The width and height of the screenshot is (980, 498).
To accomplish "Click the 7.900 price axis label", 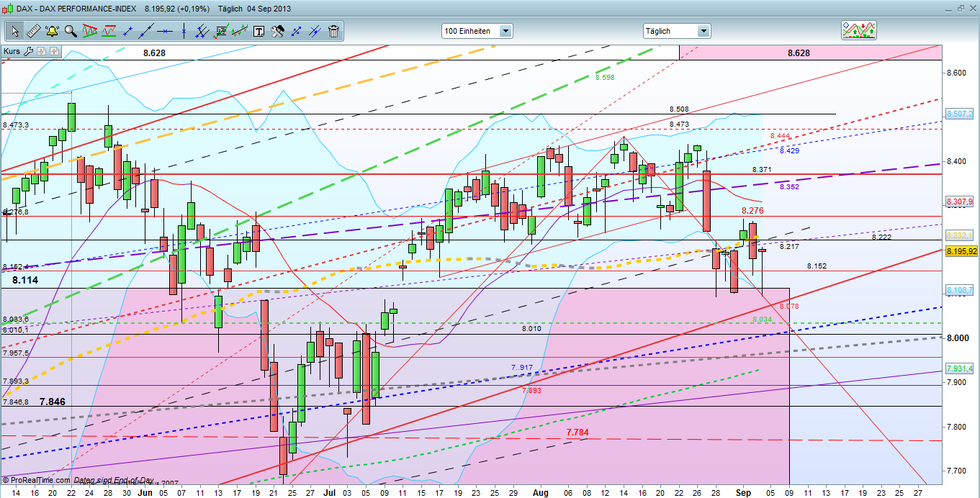I will click(x=958, y=382).
